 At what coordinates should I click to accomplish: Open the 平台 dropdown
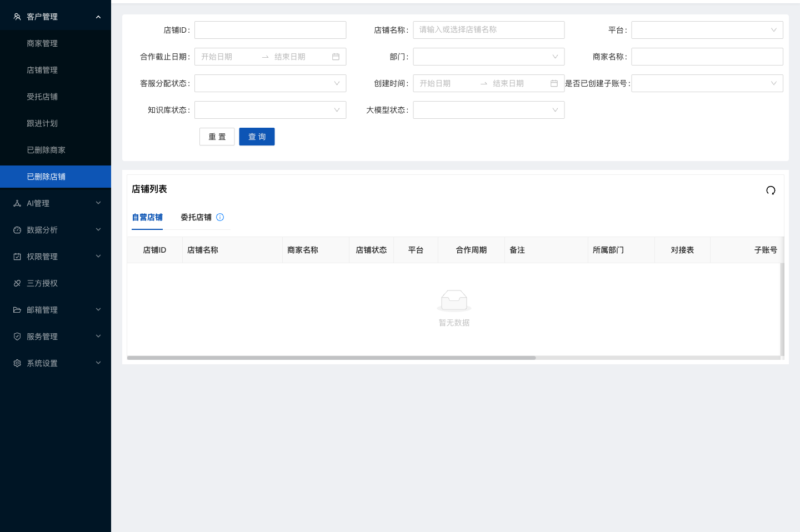(x=707, y=30)
